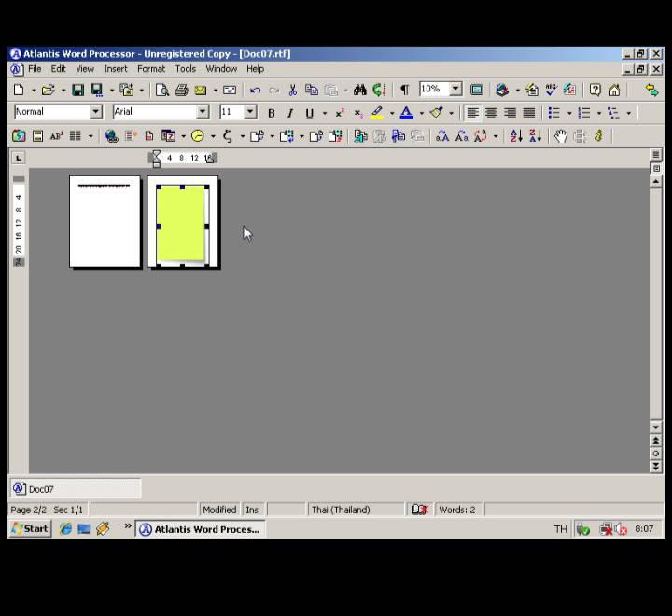Toggle the Ins insert mode indicator

pos(252,510)
